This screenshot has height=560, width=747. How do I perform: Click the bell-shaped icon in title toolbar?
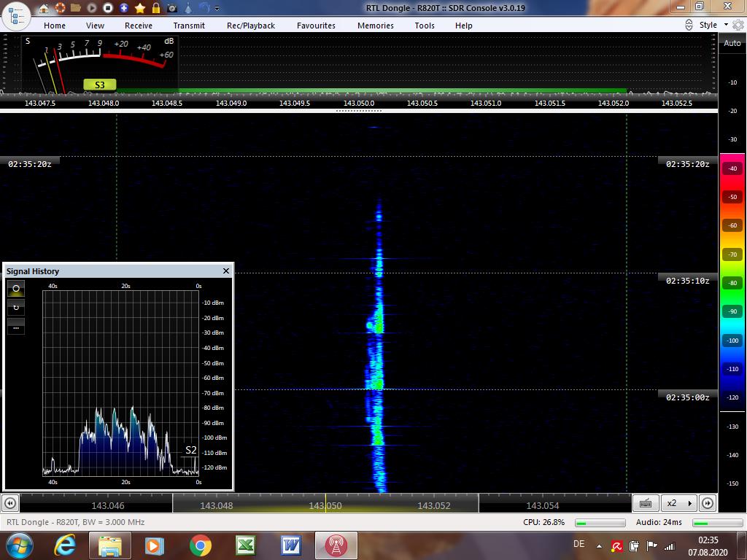188,7
